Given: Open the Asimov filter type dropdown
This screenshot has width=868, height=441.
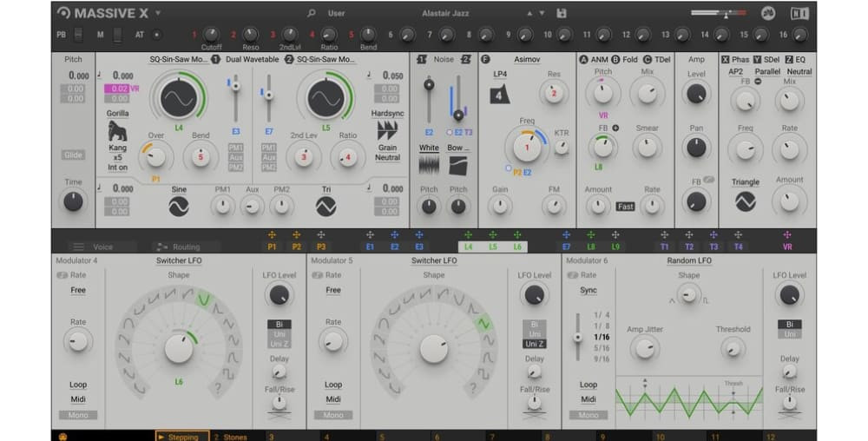Looking at the screenshot, I should pos(526,59).
